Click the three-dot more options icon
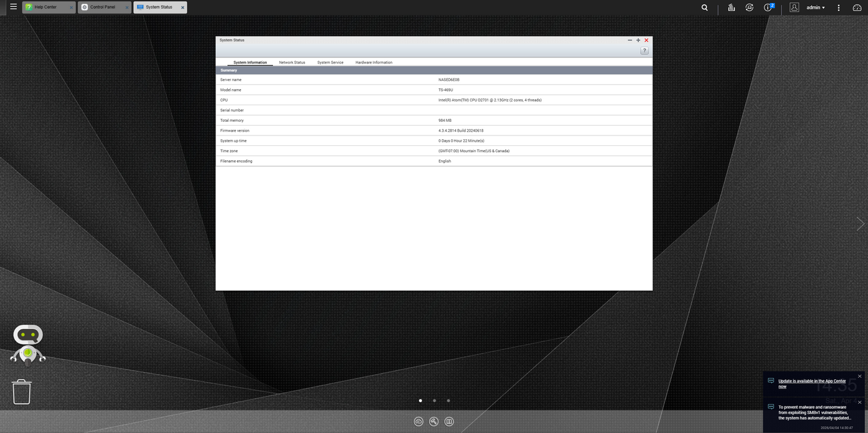The image size is (868, 433). coord(839,7)
